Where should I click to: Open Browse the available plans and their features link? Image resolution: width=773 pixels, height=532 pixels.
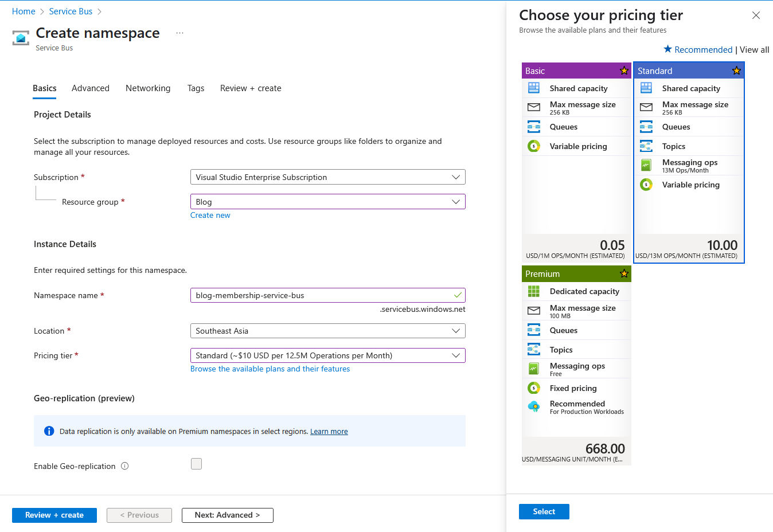coord(270,369)
